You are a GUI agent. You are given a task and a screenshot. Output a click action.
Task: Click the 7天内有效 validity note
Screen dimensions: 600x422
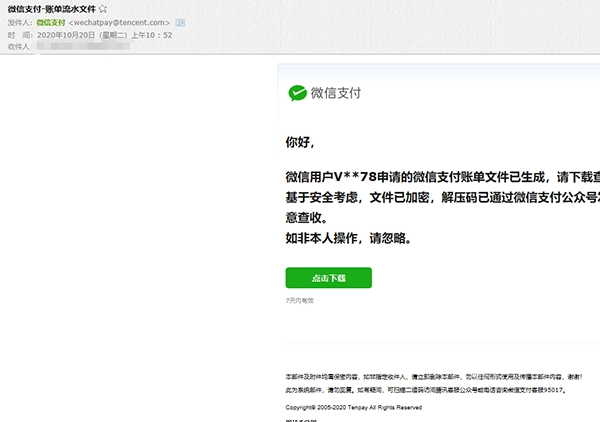[x=299, y=300]
